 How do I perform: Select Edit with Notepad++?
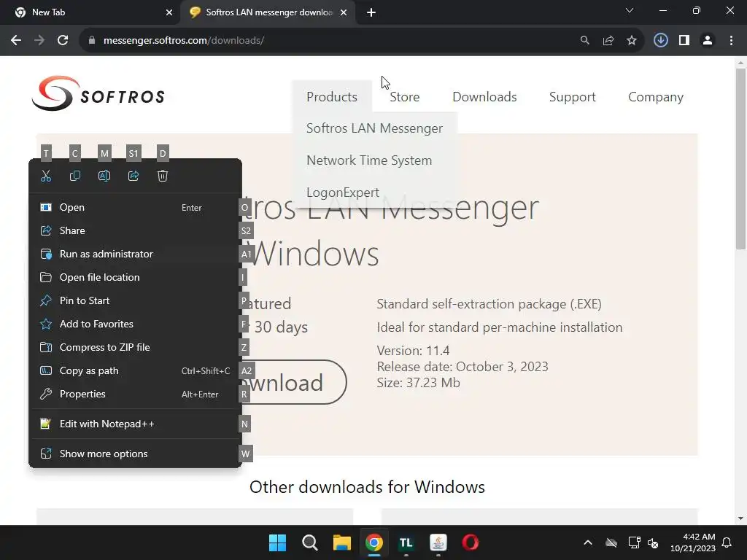click(135, 424)
